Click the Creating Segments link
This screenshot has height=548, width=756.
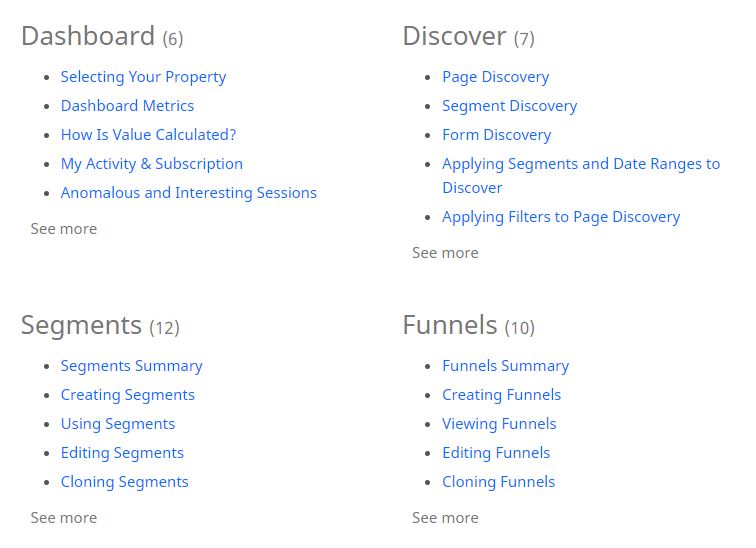[127, 395]
